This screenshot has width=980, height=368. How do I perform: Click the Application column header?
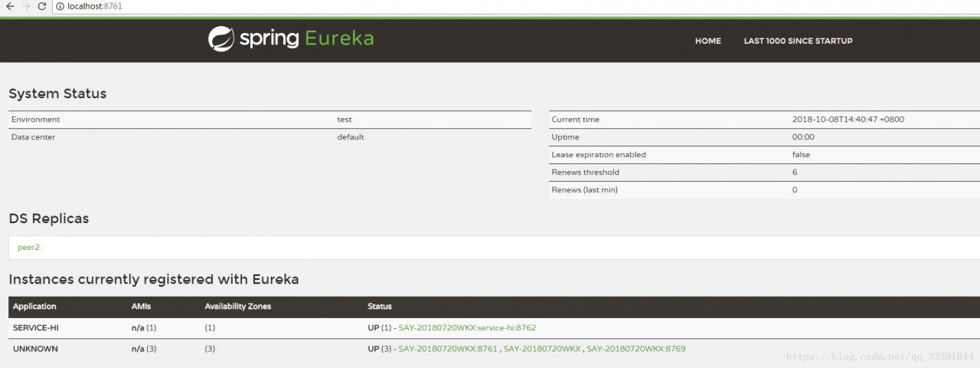click(34, 307)
